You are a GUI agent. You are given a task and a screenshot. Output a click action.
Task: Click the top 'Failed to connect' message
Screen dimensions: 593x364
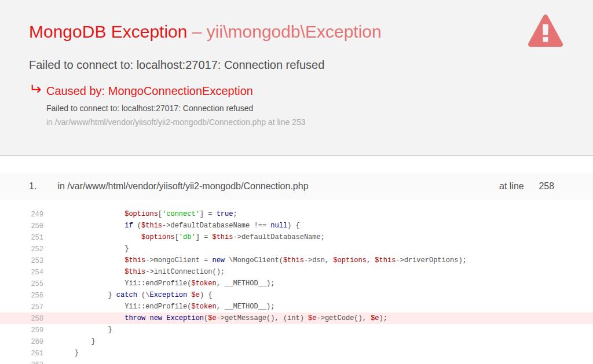[177, 65]
